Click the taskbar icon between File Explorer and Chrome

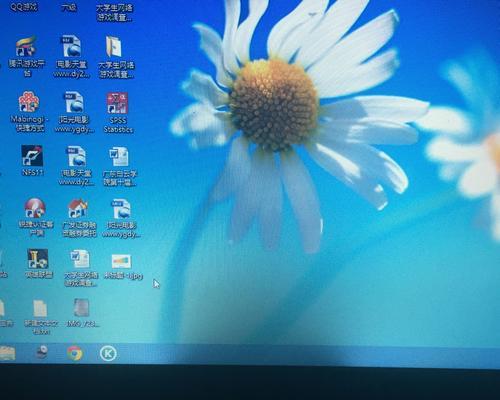pos(42,352)
